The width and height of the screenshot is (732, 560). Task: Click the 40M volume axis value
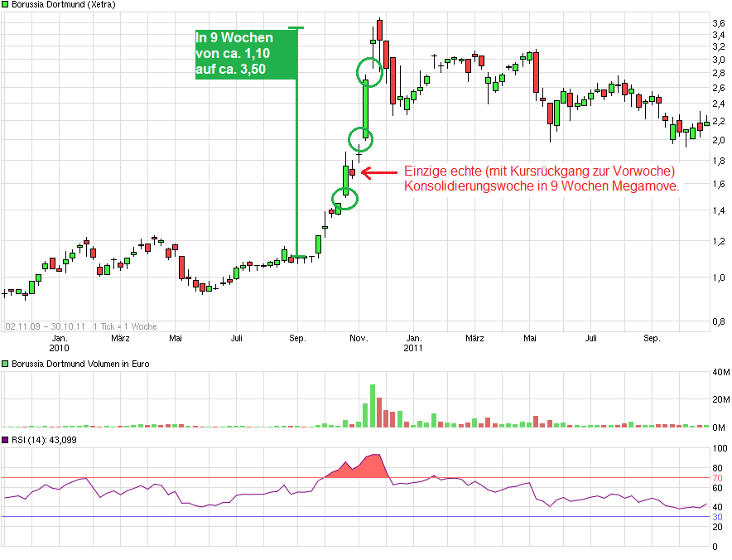pyautogui.click(x=721, y=372)
